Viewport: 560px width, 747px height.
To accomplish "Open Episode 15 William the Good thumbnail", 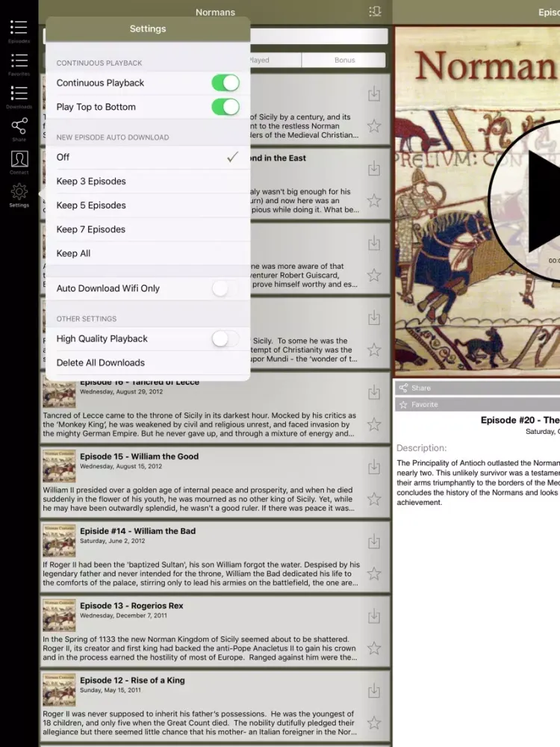I will pyautogui.click(x=59, y=466).
